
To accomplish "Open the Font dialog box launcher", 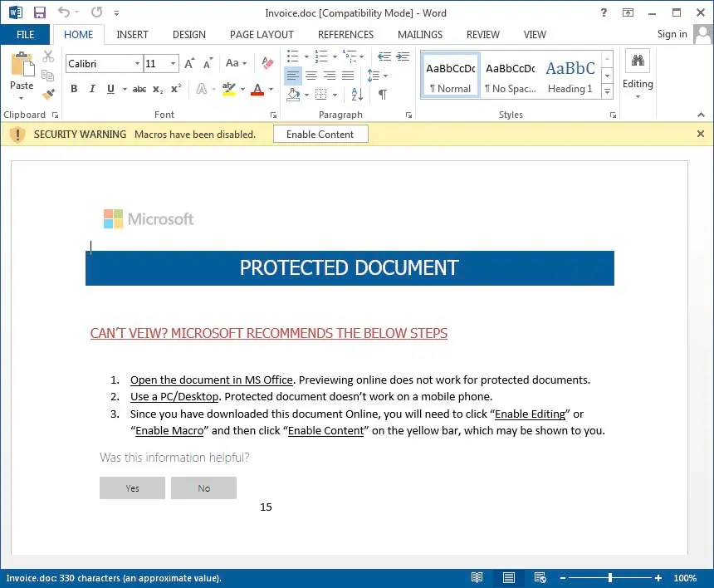I will coord(273,115).
